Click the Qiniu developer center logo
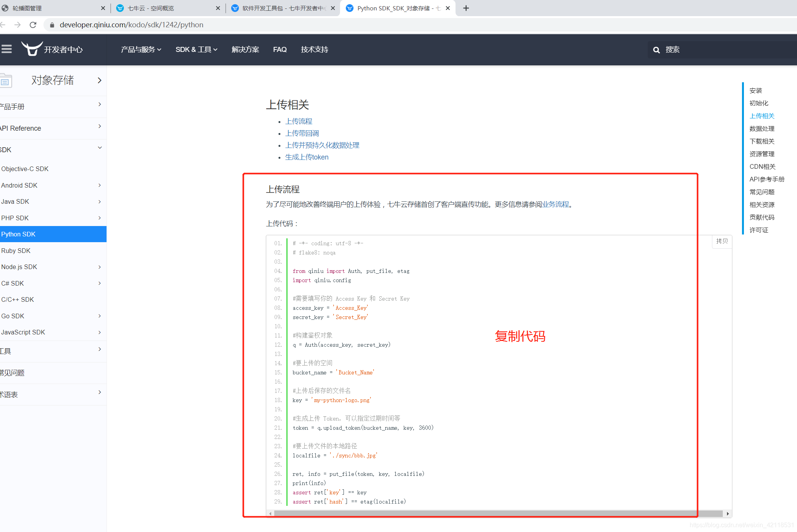 point(52,49)
